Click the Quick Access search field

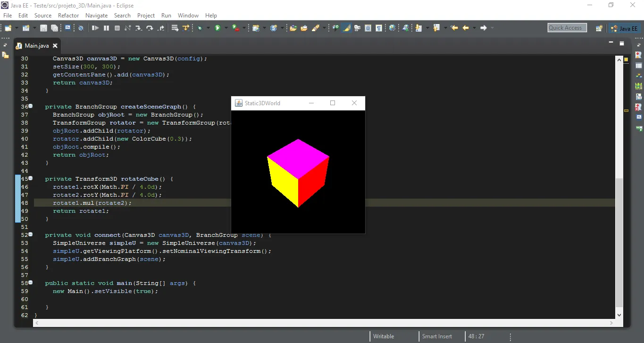(567, 28)
